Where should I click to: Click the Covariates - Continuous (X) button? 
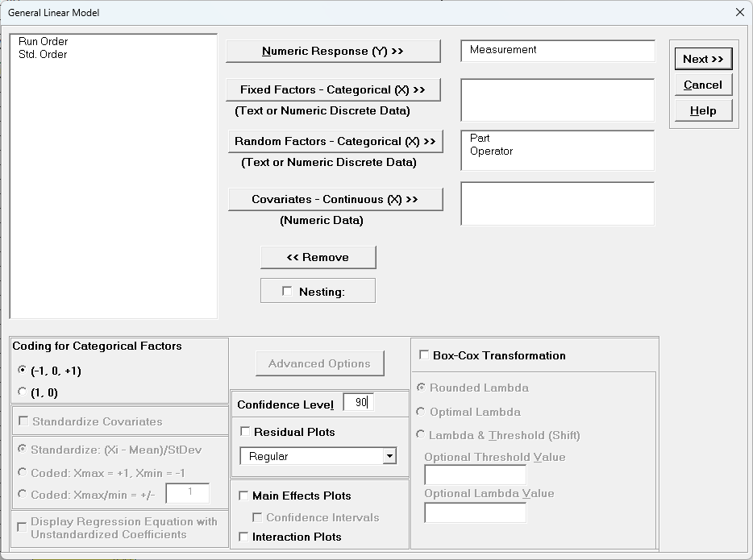click(x=333, y=199)
